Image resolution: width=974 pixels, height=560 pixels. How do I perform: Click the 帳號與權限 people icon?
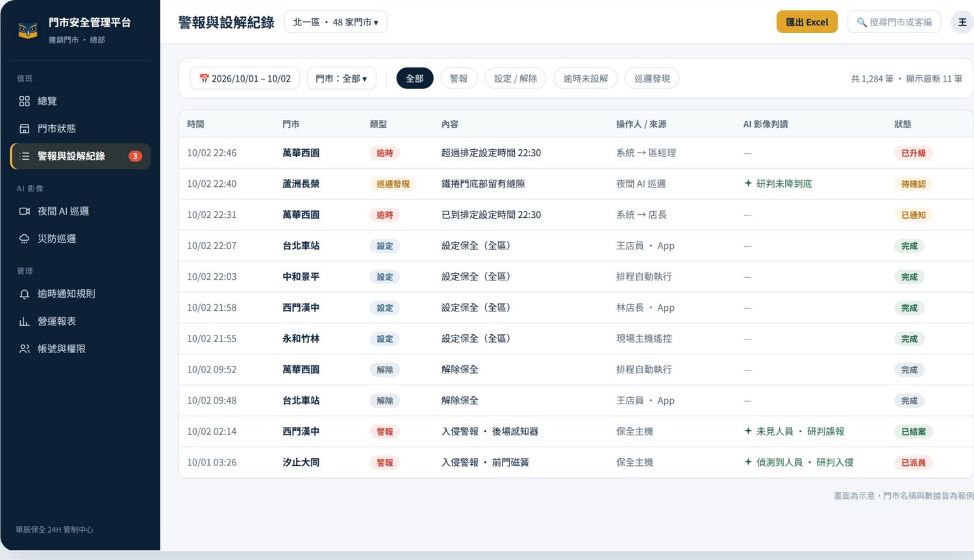point(25,349)
